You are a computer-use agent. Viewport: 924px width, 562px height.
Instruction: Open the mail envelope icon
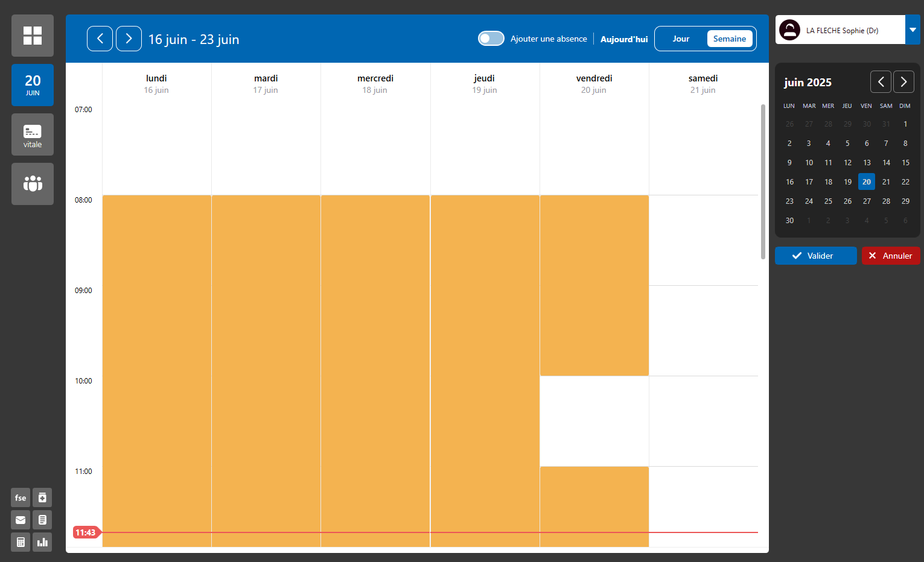click(x=21, y=520)
